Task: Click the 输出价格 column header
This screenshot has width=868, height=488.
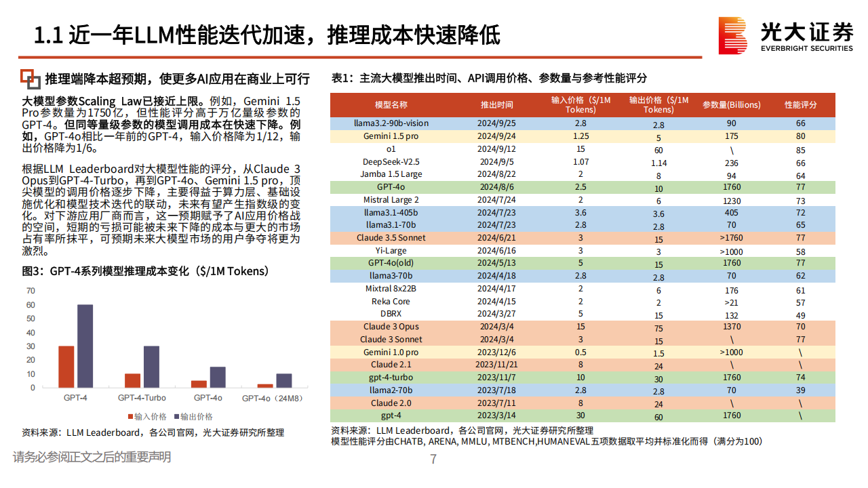Action: click(x=658, y=104)
